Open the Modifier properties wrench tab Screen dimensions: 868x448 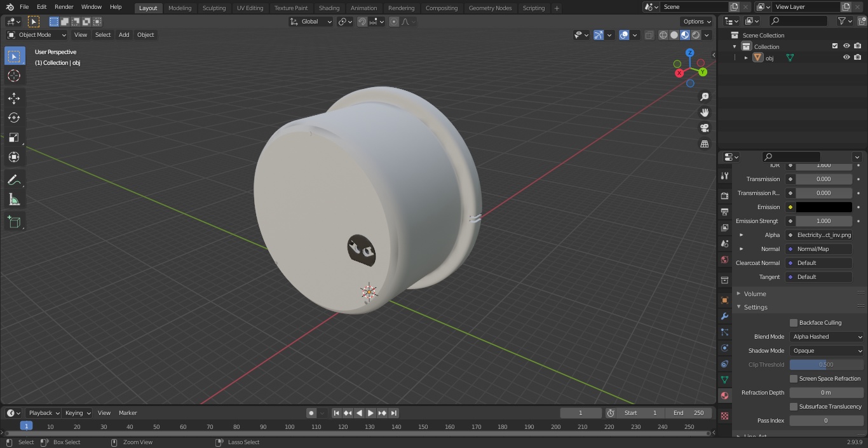pos(724,316)
